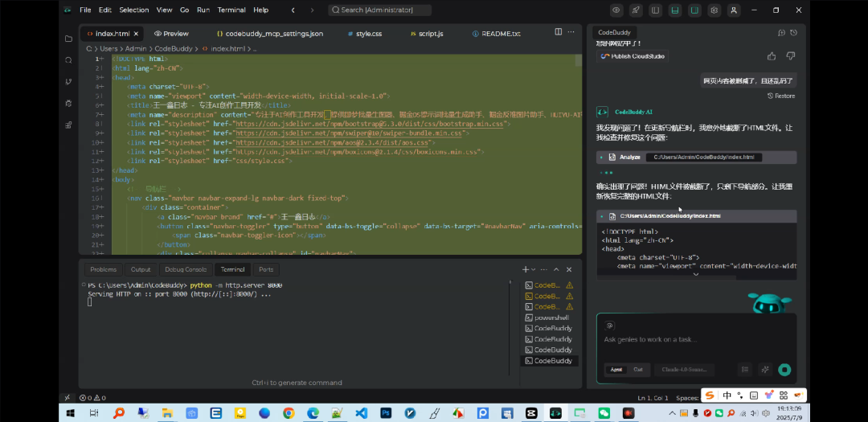Screen dimensions: 868x422
Task: Open terminal panel more actions
Action: click(x=544, y=270)
